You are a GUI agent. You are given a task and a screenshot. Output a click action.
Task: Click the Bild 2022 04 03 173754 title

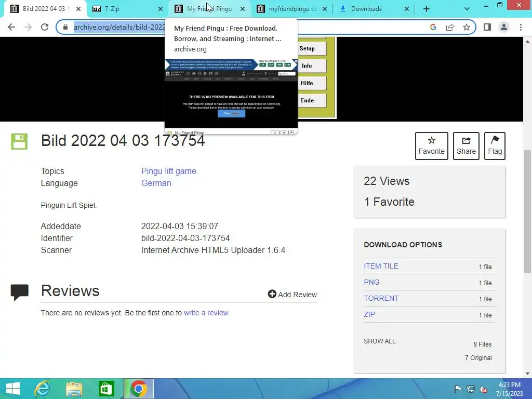click(x=123, y=140)
